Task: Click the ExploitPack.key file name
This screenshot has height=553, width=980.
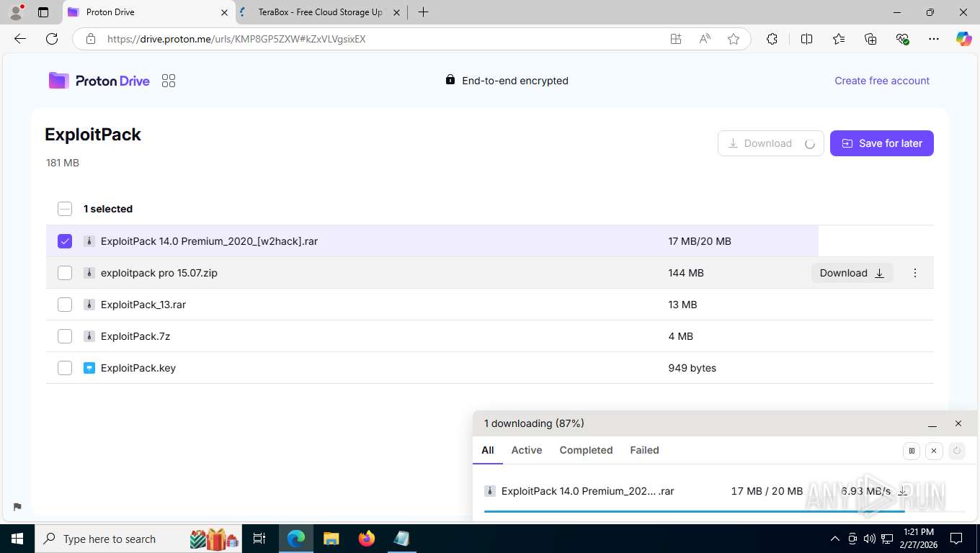Action: [138, 368]
